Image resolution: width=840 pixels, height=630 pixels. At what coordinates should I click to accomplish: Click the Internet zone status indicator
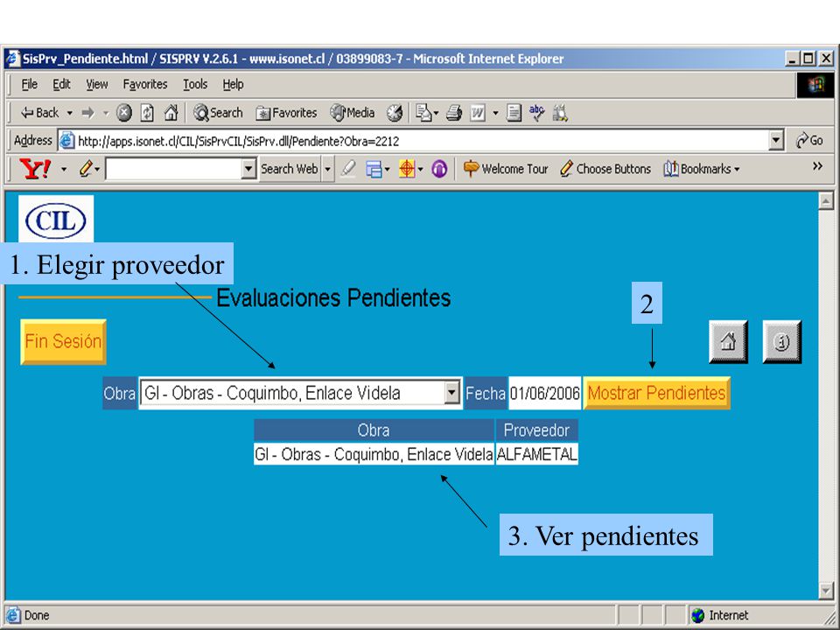tap(721, 615)
